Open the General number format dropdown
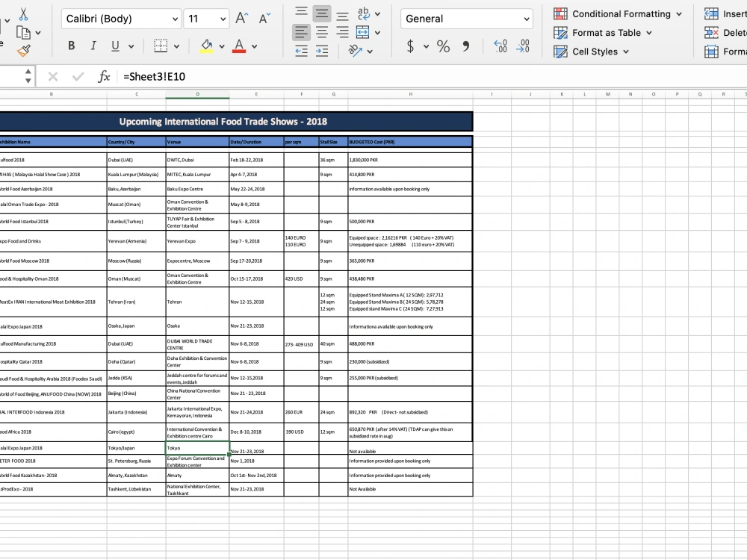The image size is (747, 560). (x=466, y=19)
